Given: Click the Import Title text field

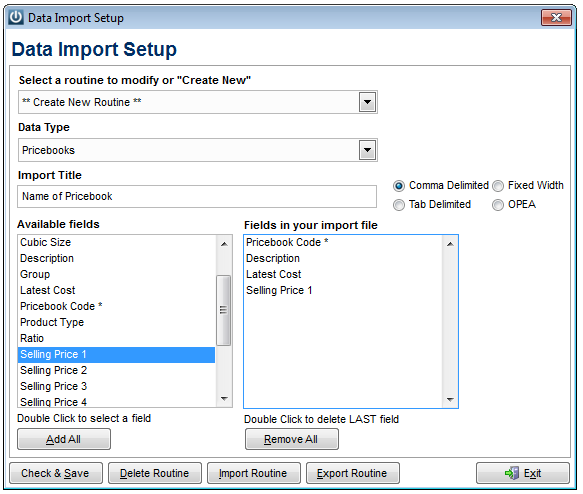Looking at the screenshot, I should [197, 196].
